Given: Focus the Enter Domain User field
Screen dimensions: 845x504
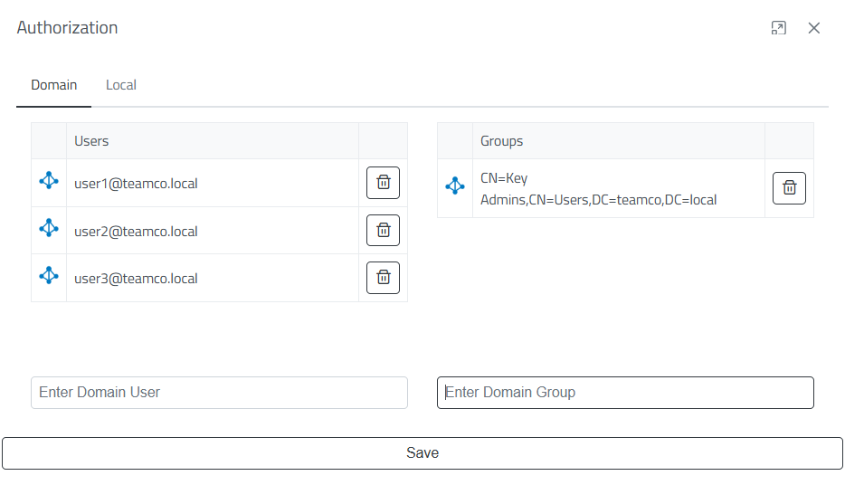Looking at the screenshot, I should click(x=219, y=393).
